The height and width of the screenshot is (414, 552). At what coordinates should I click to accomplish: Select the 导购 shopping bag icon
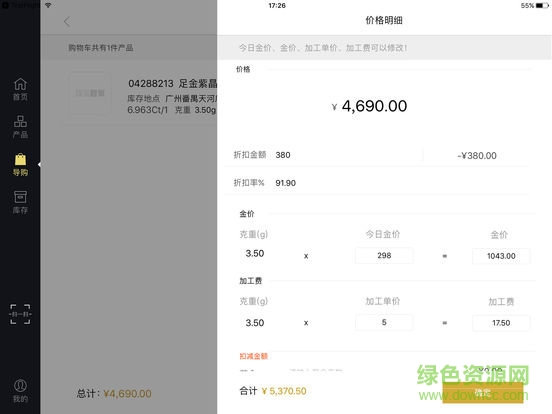(20, 164)
